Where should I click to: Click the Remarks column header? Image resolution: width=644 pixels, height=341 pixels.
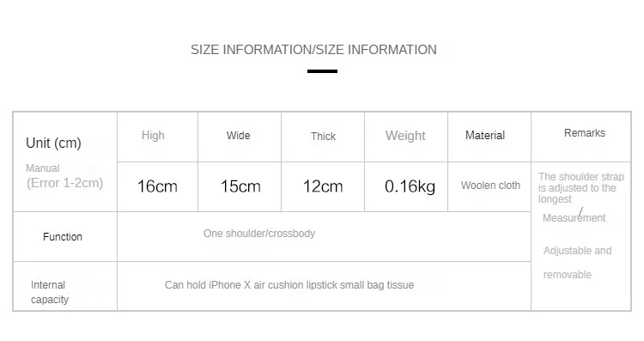(585, 132)
